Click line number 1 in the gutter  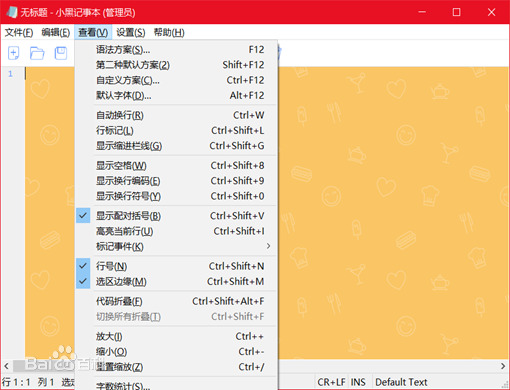pyautogui.click(x=10, y=74)
